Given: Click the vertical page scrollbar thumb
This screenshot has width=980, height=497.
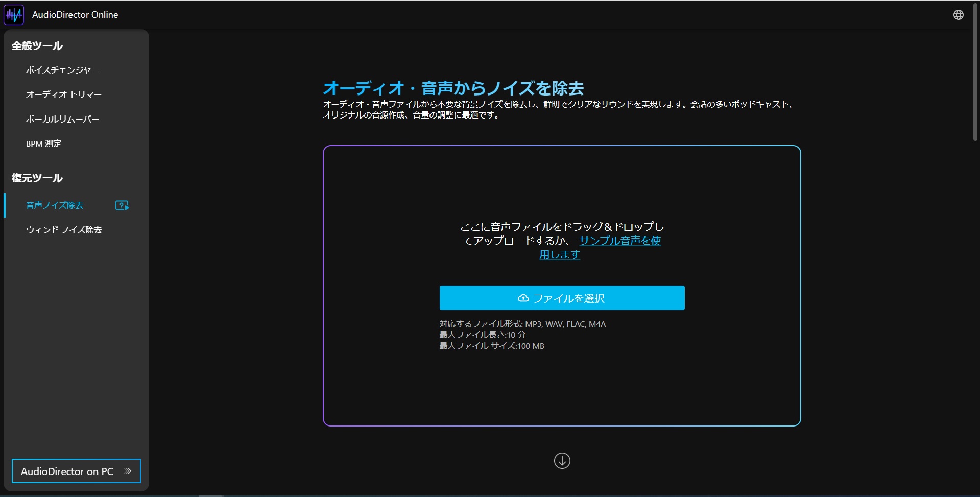Looking at the screenshot, I should pos(975,72).
